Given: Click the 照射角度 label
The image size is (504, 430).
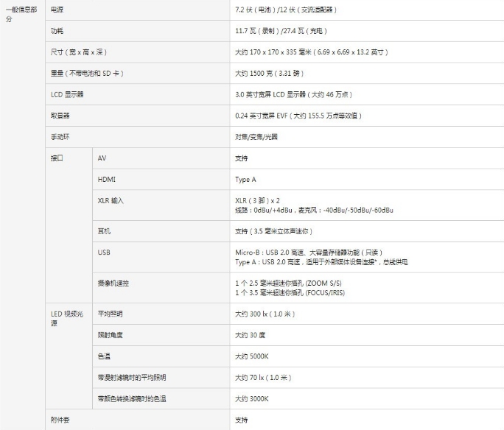Looking at the screenshot, I should [110, 335].
